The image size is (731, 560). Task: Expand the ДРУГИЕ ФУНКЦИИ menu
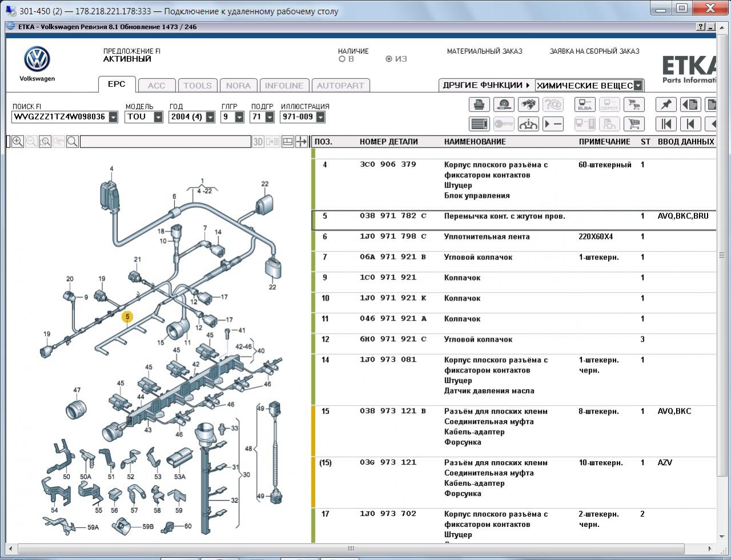486,85
